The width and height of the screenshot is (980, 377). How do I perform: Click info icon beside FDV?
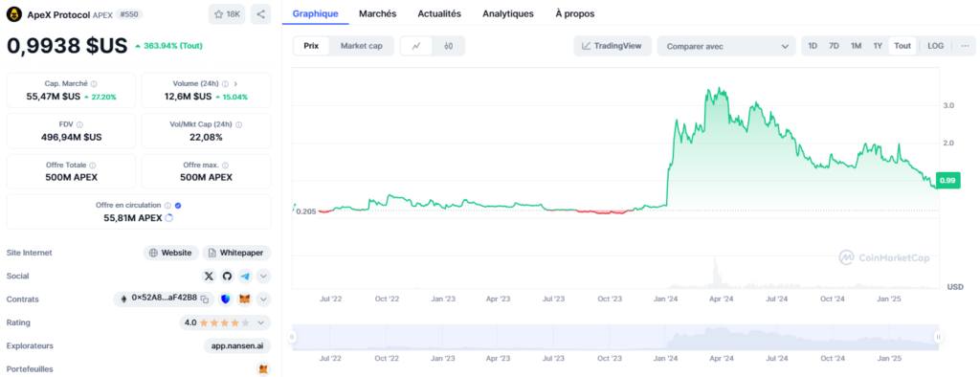point(79,124)
